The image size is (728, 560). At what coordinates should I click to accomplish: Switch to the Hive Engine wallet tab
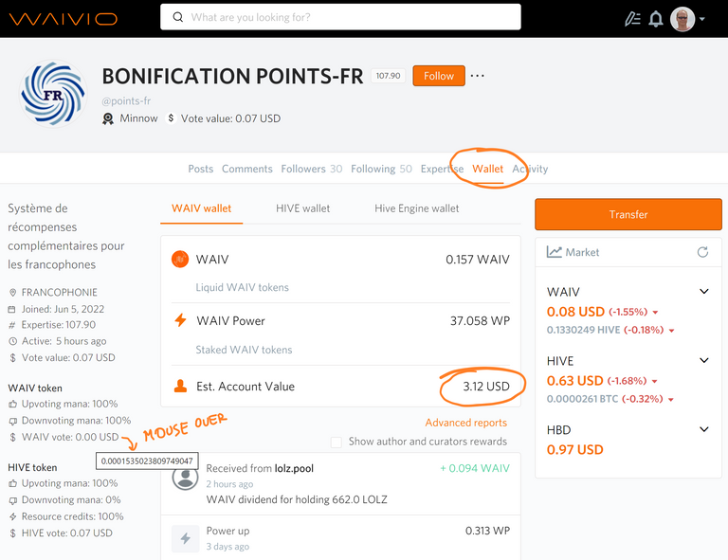pos(416,208)
